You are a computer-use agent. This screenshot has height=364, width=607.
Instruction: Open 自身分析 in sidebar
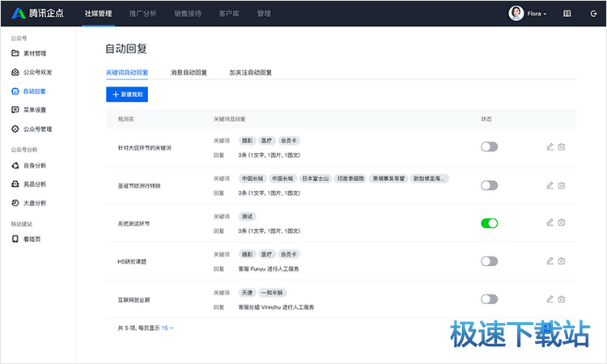click(x=29, y=166)
